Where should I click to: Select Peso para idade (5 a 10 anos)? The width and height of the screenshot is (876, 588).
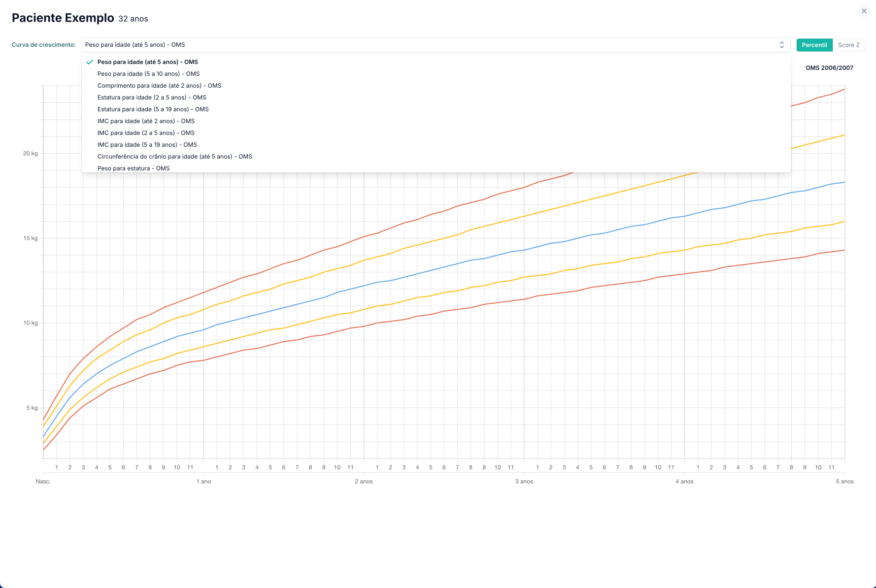pos(149,74)
